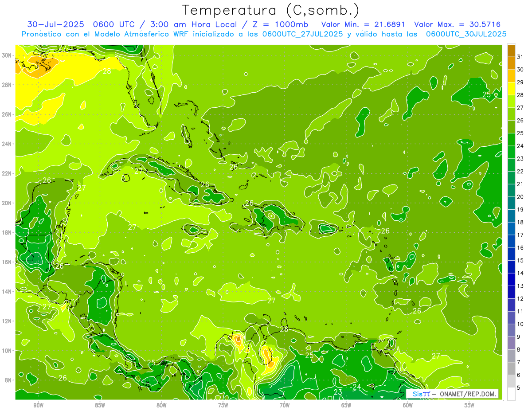The height and width of the screenshot is (411, 532).
Task: Click the '26N' latitude axis label
Action: tap(8, 114)
